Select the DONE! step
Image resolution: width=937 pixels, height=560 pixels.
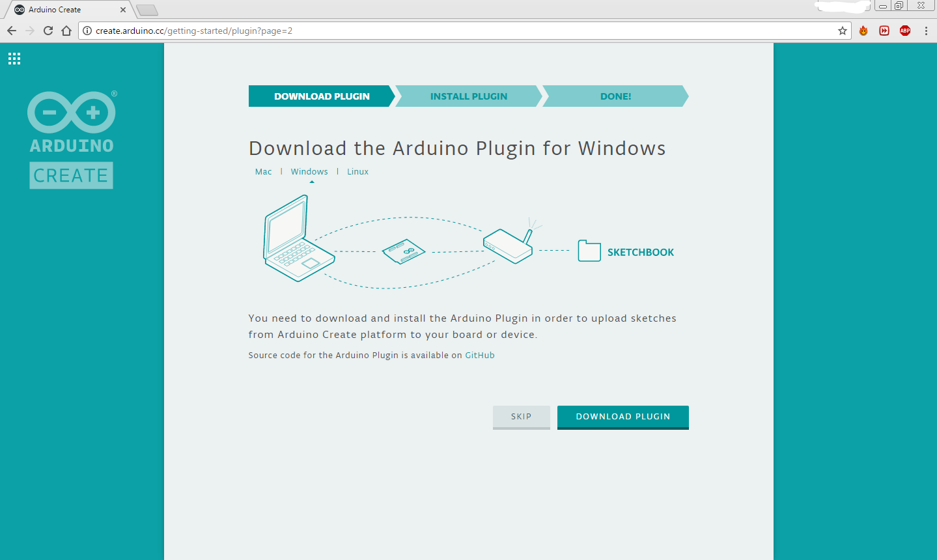pyautogui.click(x=615, y=96)
